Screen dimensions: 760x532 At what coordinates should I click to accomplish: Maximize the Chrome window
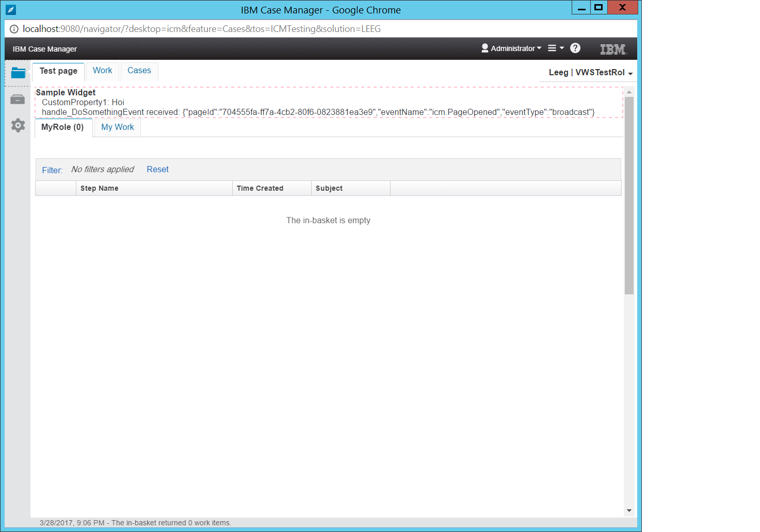click(599, 7)
